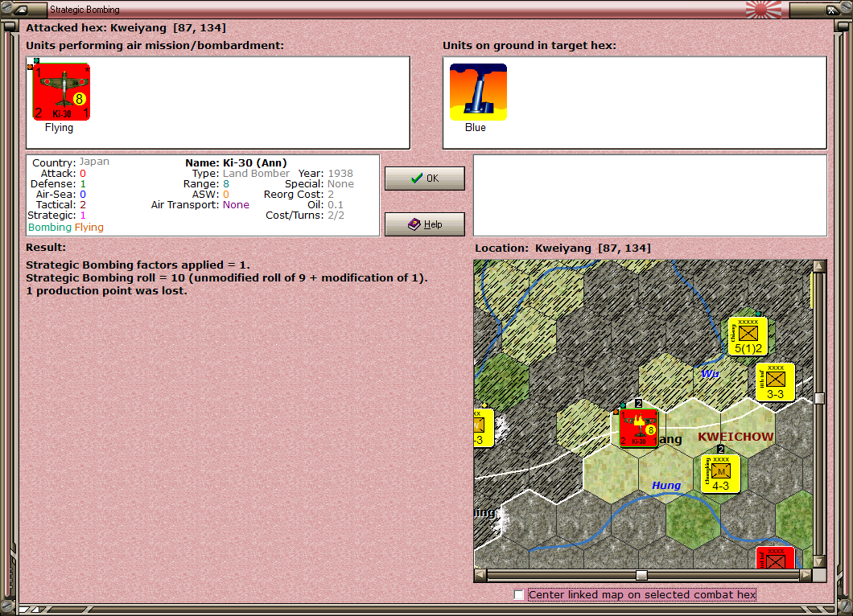The width and height of the screenshot is (853, 616).
Task: Click the red unit at the map's bottom edge
Action: (775, 558)
